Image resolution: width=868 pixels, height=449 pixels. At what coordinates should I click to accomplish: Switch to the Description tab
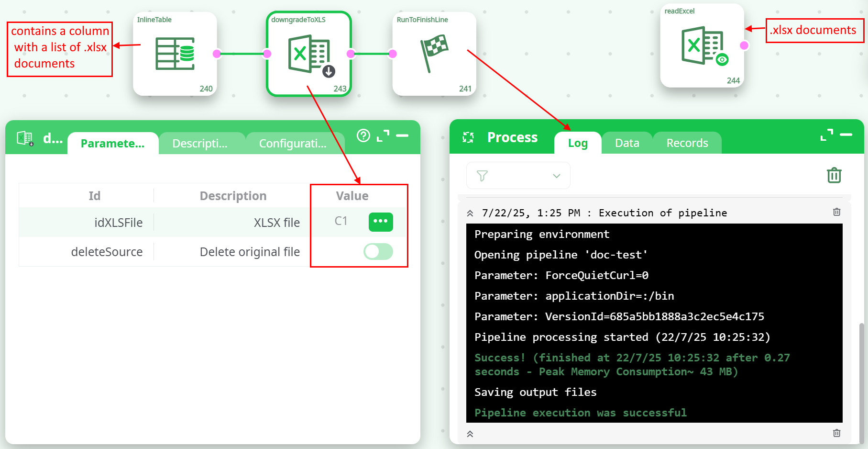[200, 144]
